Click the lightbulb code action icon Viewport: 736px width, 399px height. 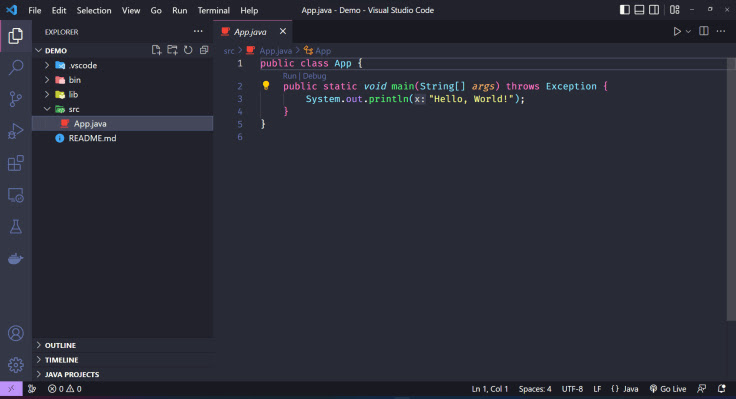[x=266, y=85]
